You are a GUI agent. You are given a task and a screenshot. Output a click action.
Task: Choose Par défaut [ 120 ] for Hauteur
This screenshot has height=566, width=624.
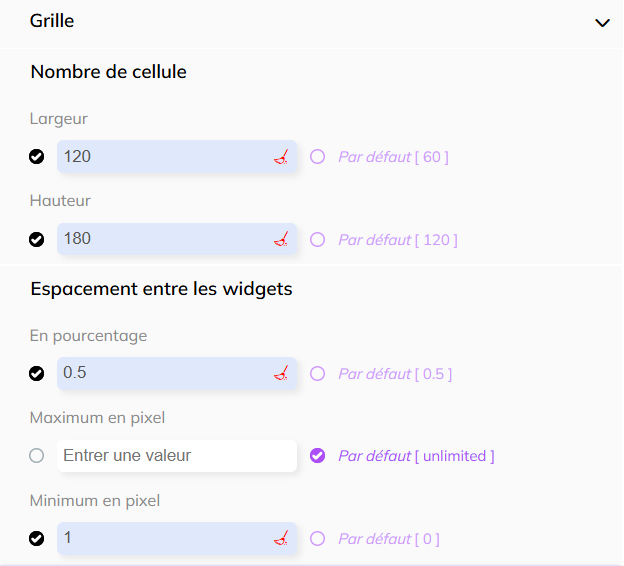tap(318, 239)
